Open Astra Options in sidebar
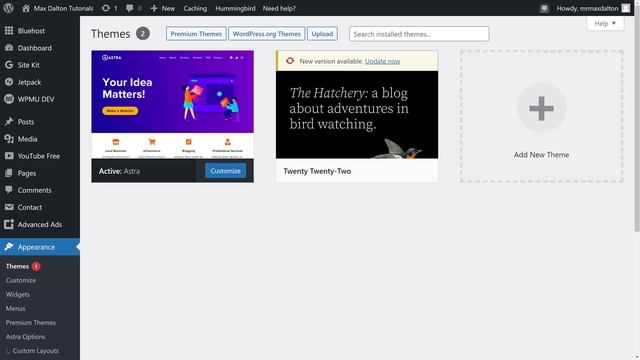Screen dimensions: 640x360 (x=25, y=337)
